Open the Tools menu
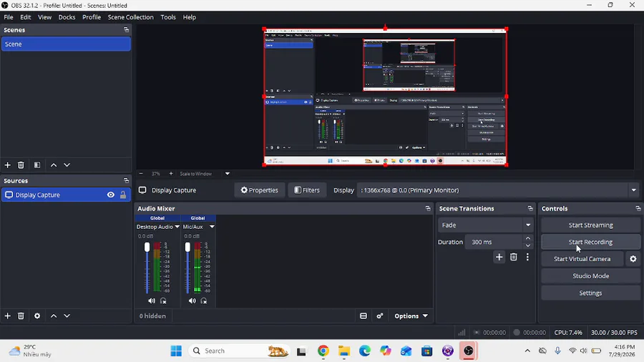This screenshot has height=362, width=644. pos(168,17)
